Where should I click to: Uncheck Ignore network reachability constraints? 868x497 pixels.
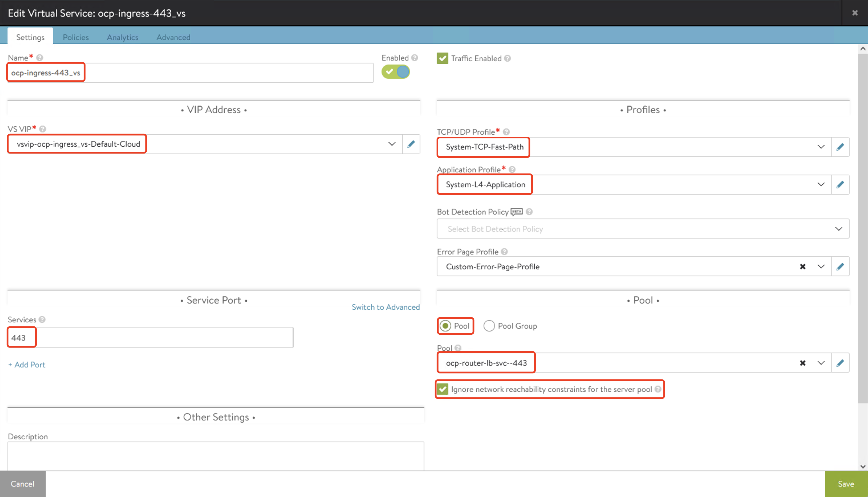pyautogui.click(x=442, y=389)
